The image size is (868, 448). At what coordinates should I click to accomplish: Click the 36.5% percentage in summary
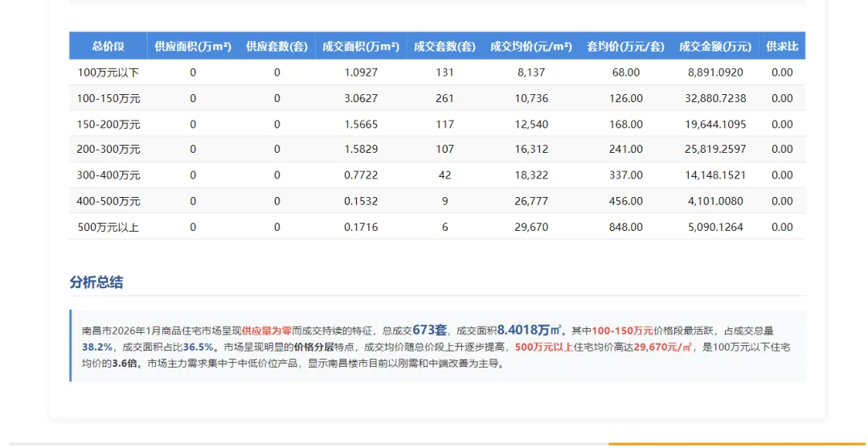[x=199, y=347]
